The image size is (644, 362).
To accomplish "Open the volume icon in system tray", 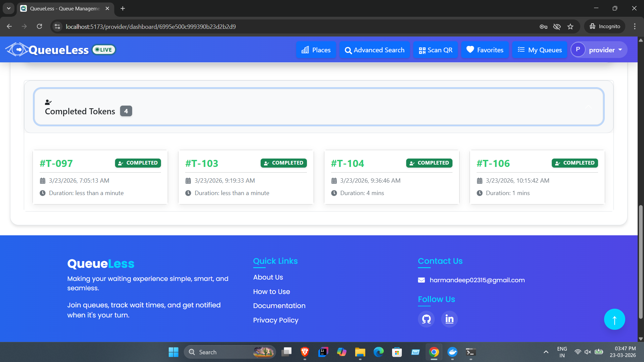I will click(x=588, y=352).
